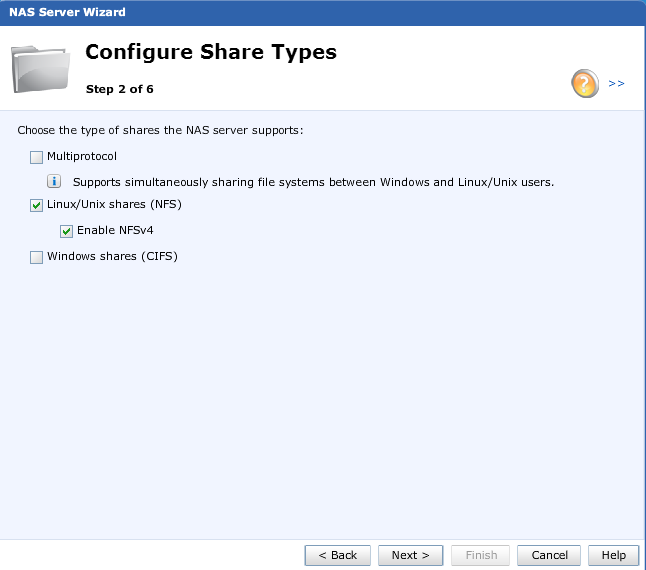The height and width of the screenshot is (570, 646).
Task: Tick the Windows shares (CIFS) checkbox
Action: 37,257
